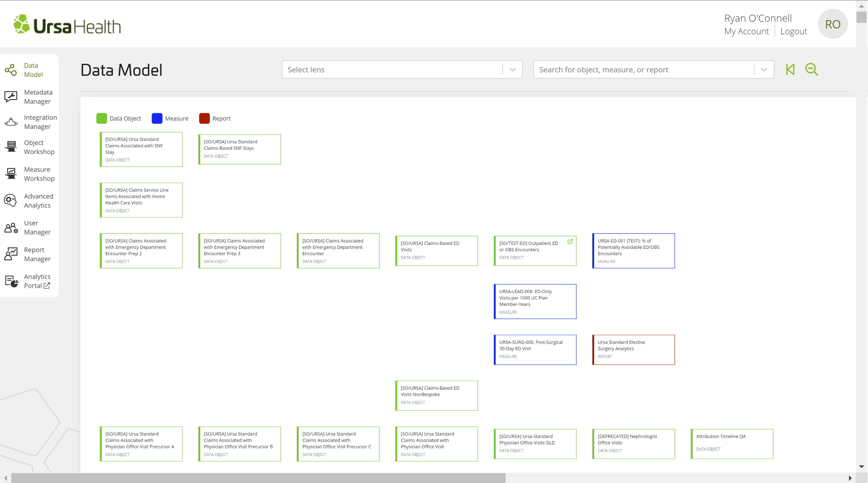The height and width of the screenshot is (483, 868).
Task: Select Emergency Department Encounter Prep 3 card
Action: 240,250
